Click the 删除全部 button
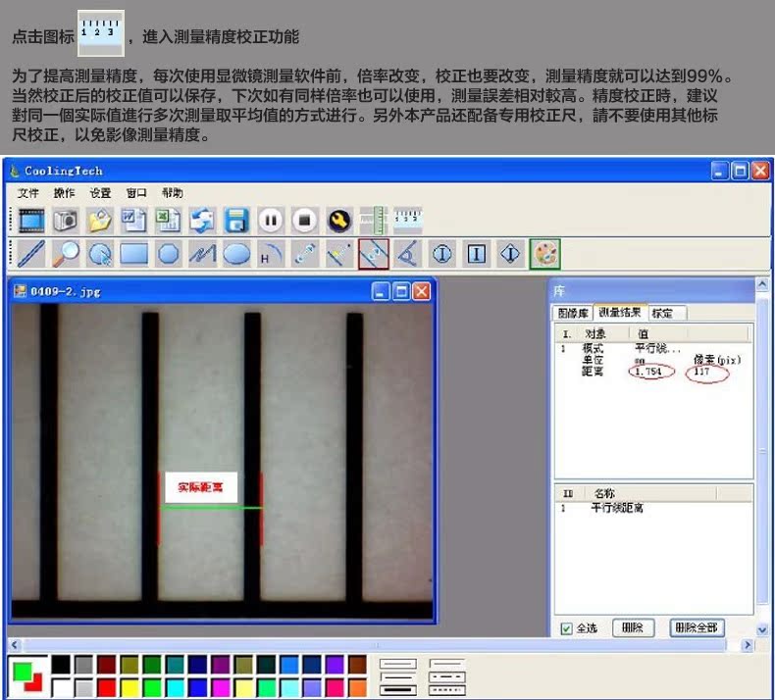The width and height of the screenshot is (775, 700). pos(697,627)
